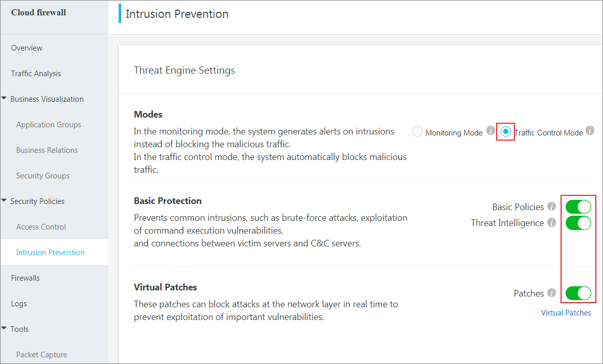The width and height of the screenshot is (603, 364).
Task: Open the Virtual Patches link
Action: point(566,313)
